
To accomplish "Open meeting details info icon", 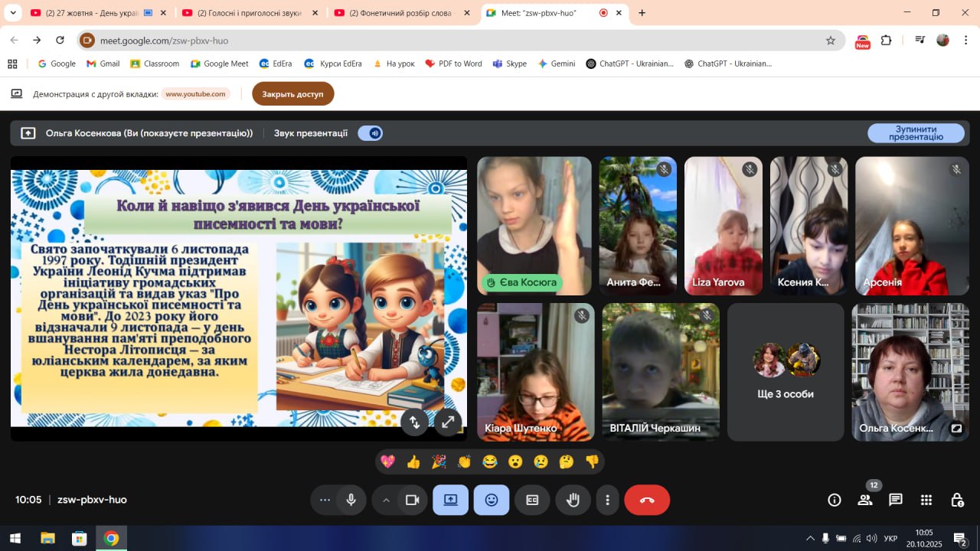I will click(835, 500).
